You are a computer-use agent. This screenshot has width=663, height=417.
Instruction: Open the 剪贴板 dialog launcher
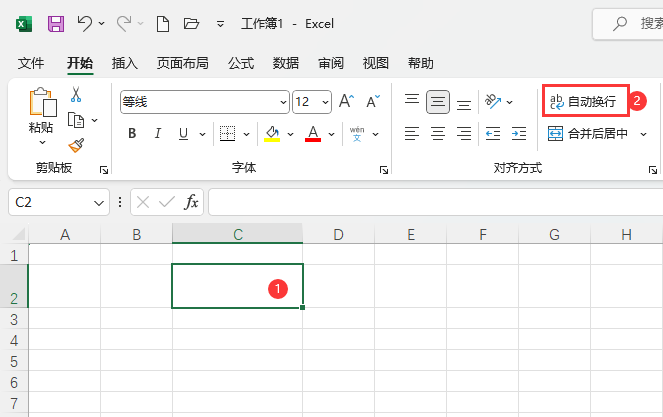click(x=104, y=170)
